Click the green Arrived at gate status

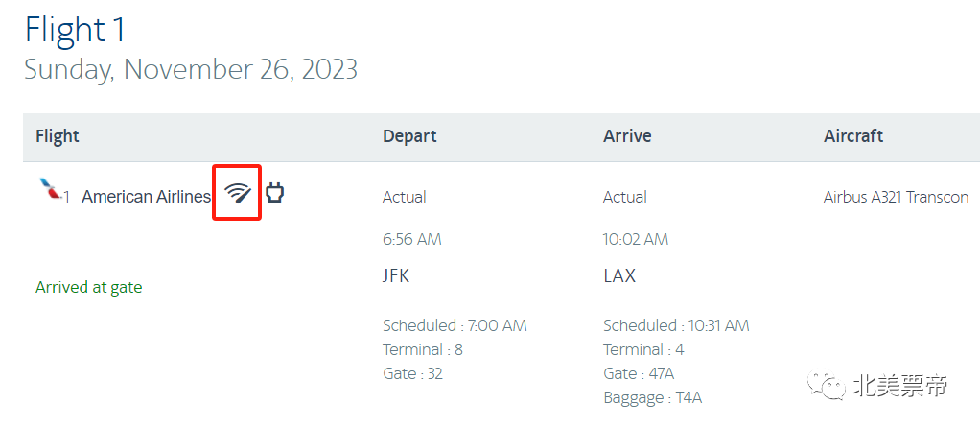pos(88,287)
